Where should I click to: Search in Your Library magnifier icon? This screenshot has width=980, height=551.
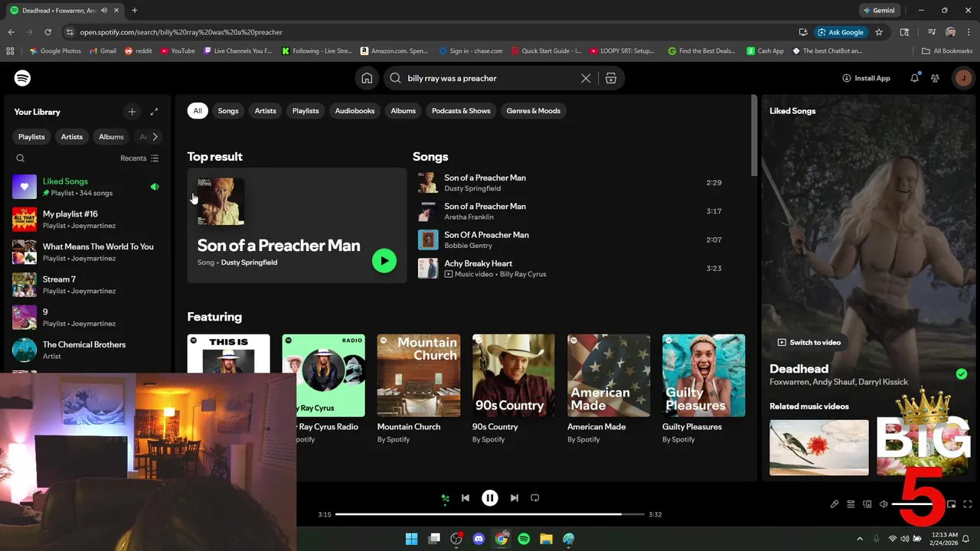(21, 158)
